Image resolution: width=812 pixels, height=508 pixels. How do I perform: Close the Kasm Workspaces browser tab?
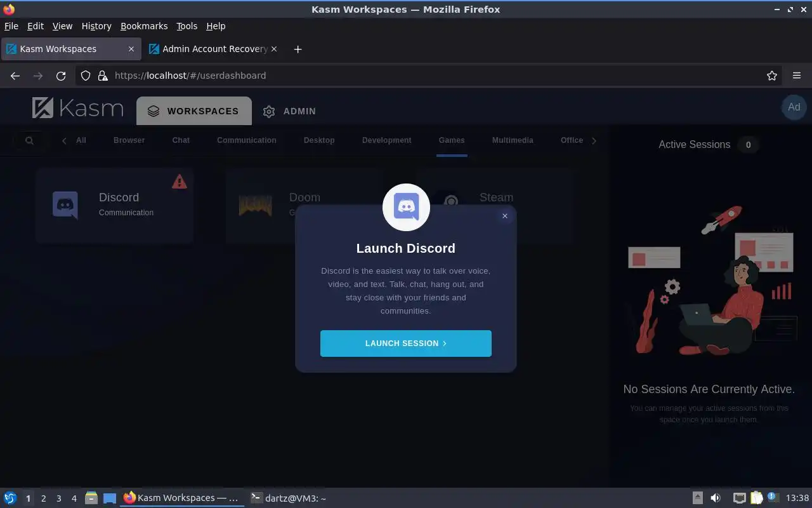(131, 49)
